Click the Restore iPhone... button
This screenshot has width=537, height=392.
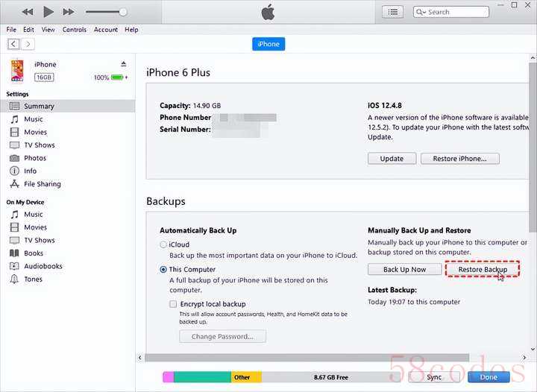click(x=459, y=159)
